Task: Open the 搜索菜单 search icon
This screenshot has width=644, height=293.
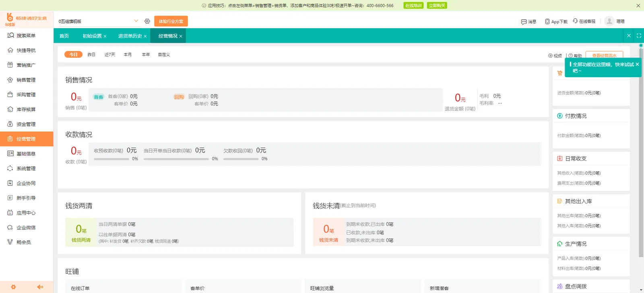Action: click(x=10, y=35)
